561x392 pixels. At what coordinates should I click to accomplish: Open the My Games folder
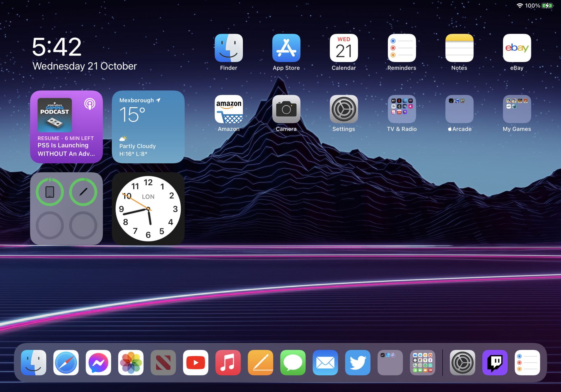pos(517,109)
